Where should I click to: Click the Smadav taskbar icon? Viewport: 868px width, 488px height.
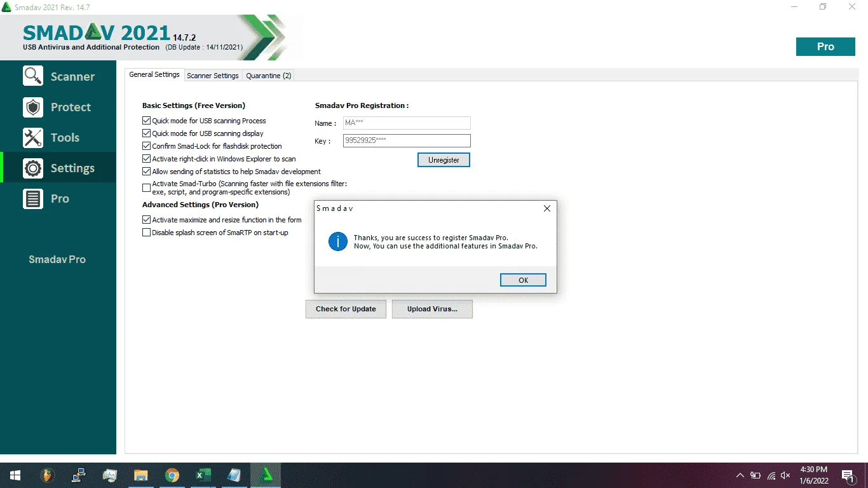[x=266, y=475]
